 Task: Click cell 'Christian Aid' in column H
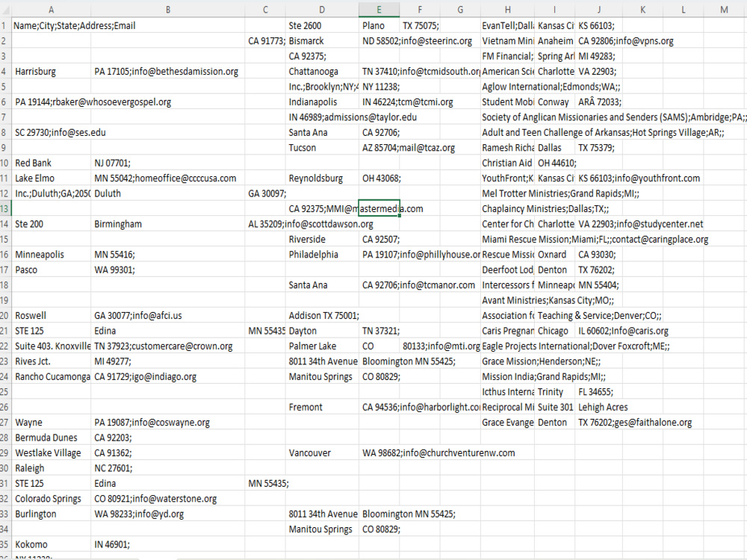point(508,163)
